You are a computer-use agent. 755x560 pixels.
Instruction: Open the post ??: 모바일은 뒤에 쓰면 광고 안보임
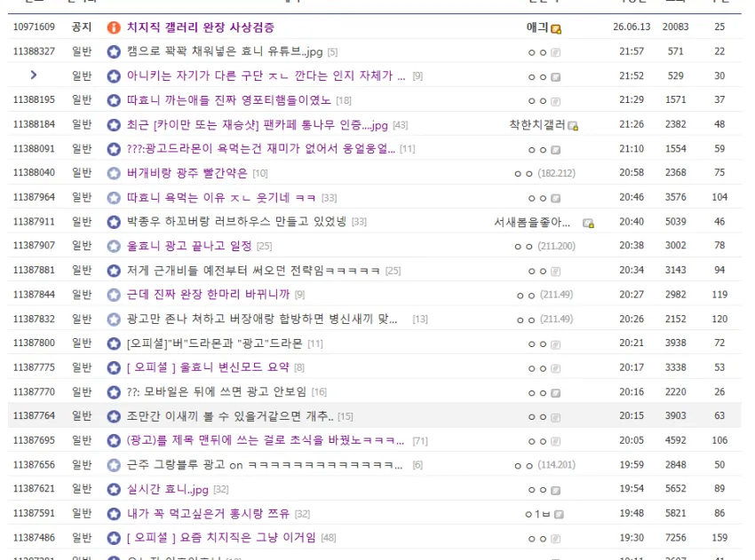(217, 391)
